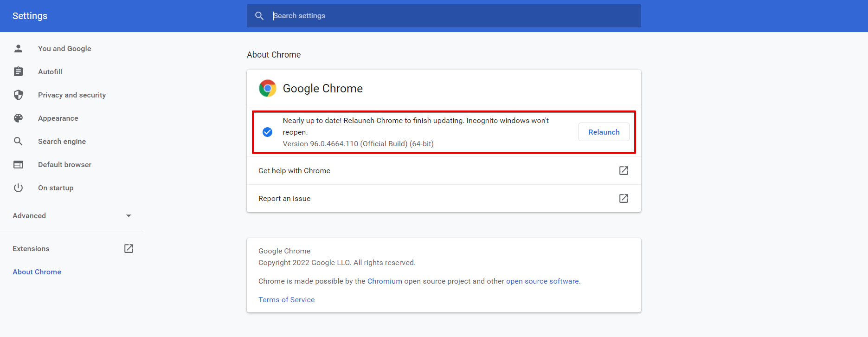
Task: Follow the open source software link
Action: coord(542,281)
